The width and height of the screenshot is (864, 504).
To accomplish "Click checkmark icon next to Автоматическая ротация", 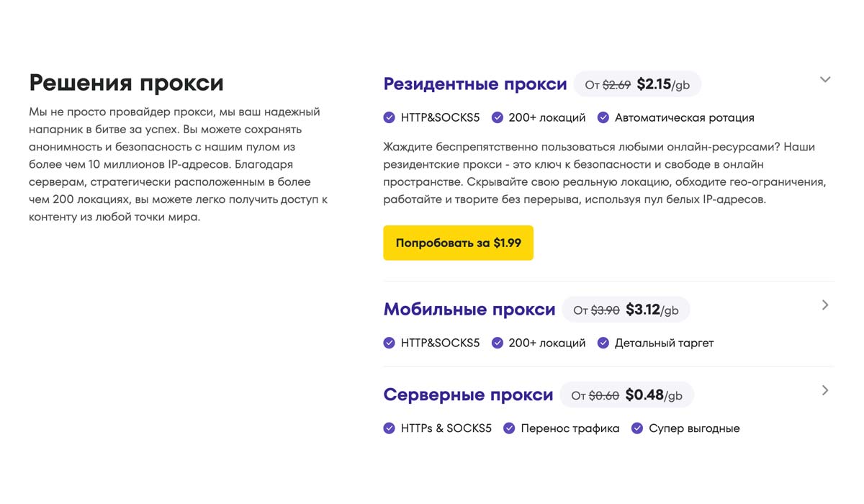I will pos(603,117).
